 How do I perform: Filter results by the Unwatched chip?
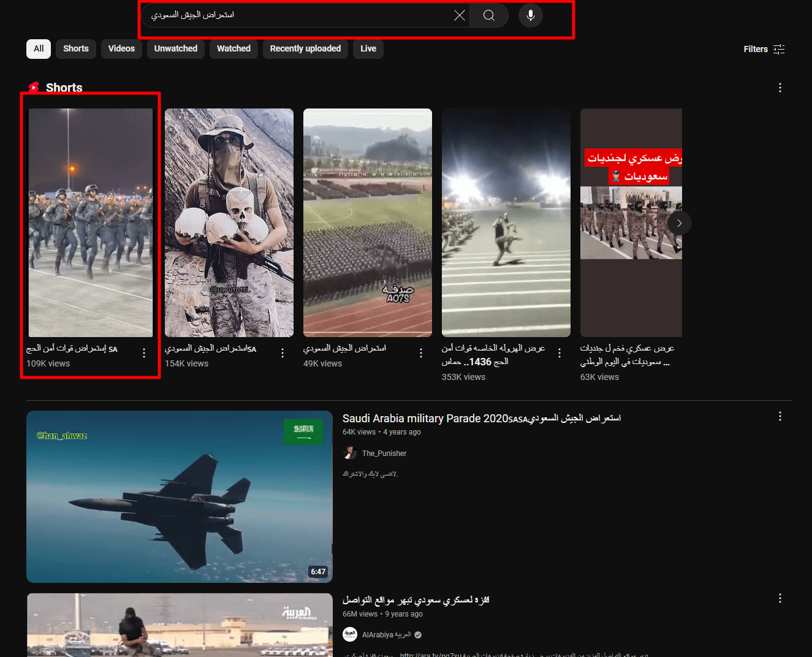(176, 49)
